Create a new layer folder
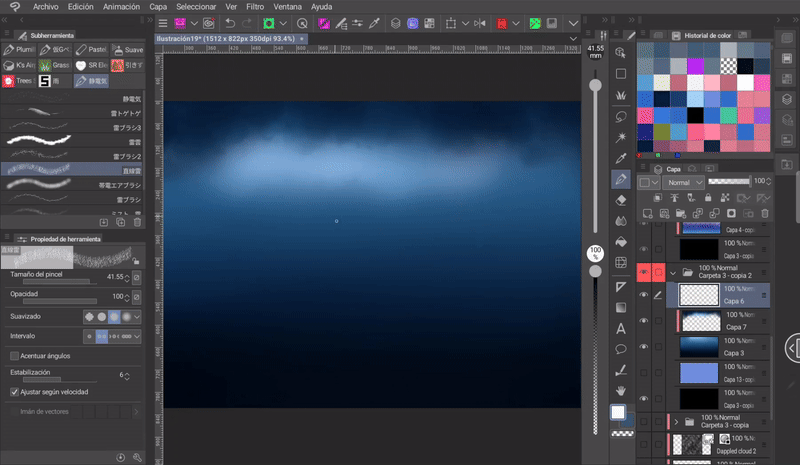800x465 pixels. pyautogui.click(x=681, y=213)
